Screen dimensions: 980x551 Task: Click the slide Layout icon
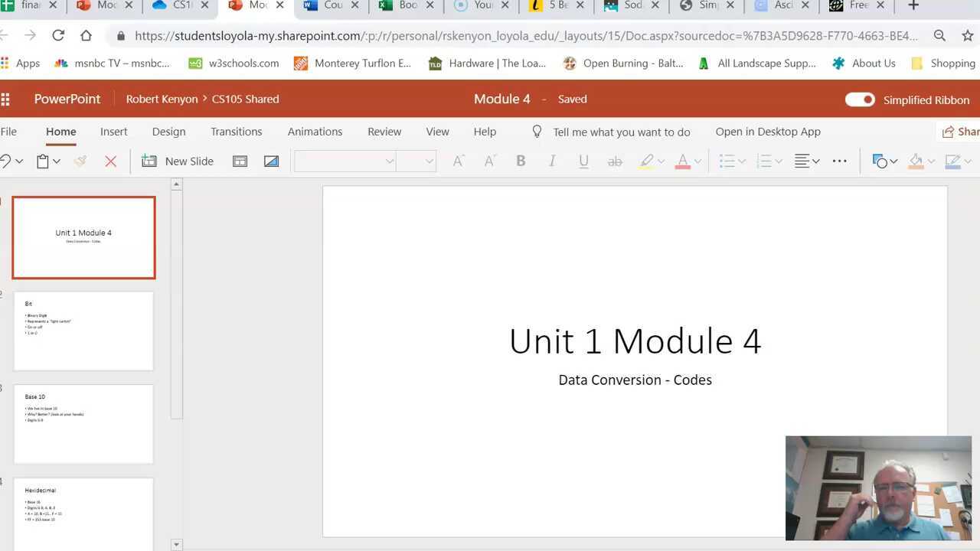click(240, 161)
